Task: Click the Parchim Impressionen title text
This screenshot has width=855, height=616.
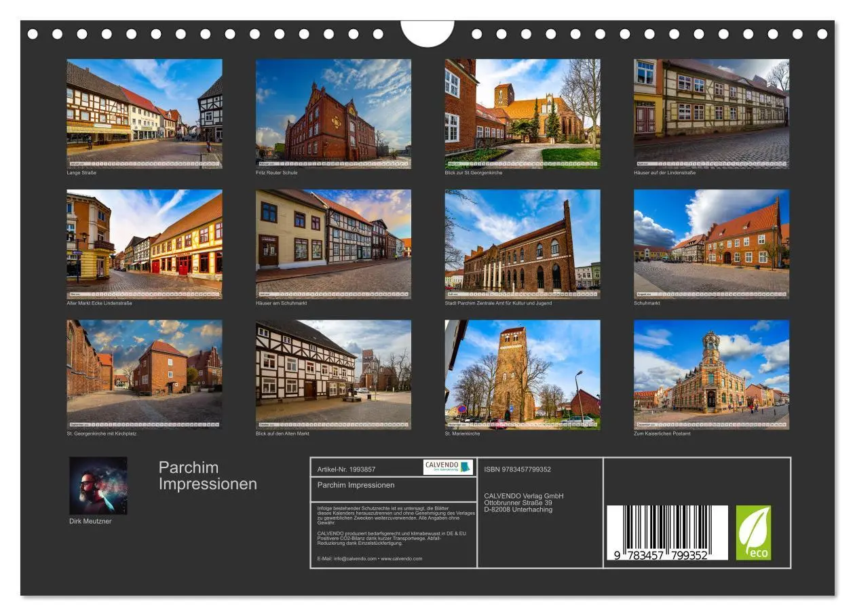Action: 207,475
